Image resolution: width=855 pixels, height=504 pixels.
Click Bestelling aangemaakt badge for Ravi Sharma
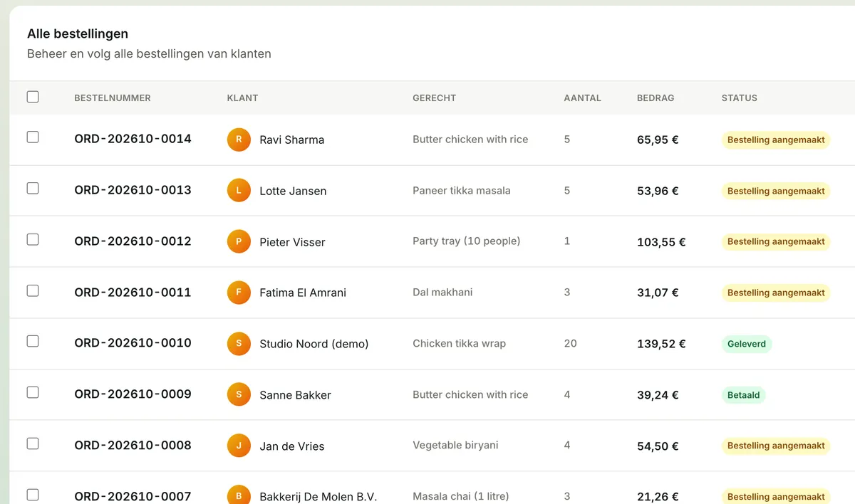(x=776, y=140)
